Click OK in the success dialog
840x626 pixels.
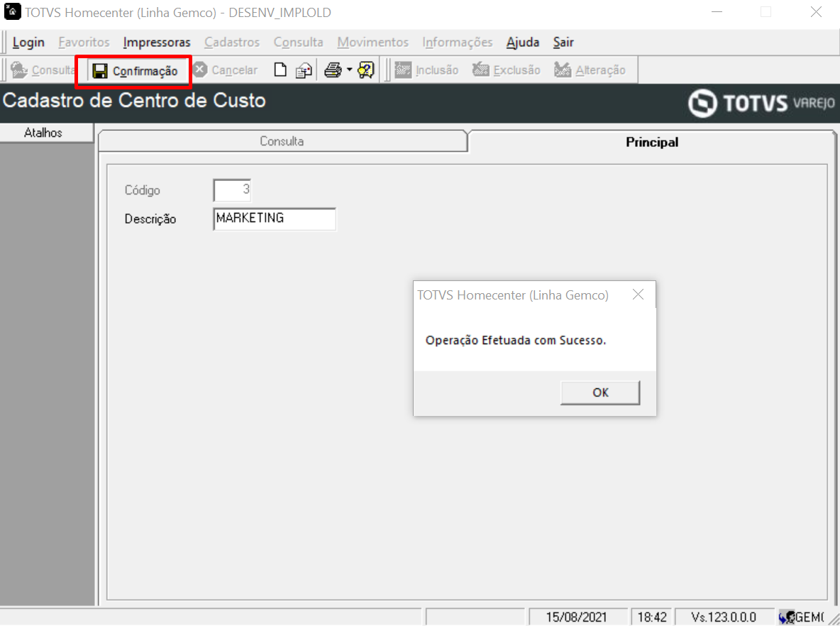(x=600, y=392)
